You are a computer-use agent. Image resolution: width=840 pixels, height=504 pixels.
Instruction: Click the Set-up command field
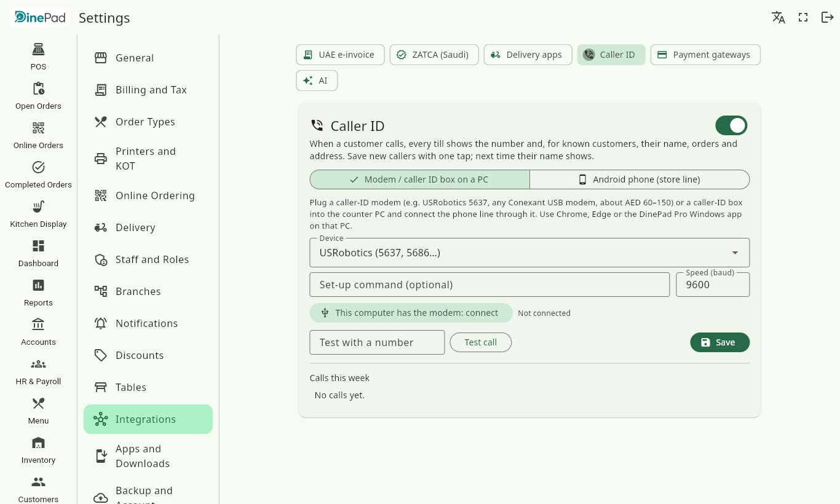489,285
